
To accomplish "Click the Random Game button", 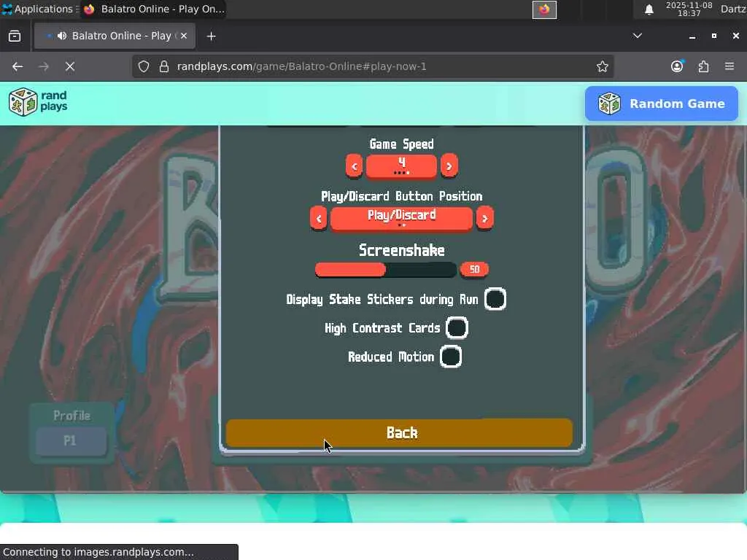I will [x=661, y=104].
